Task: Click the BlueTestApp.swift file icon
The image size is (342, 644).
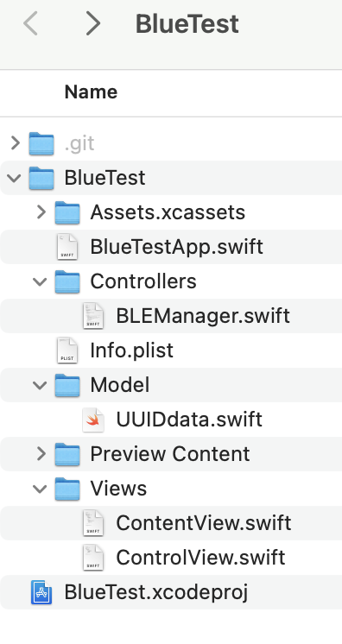Action: coord(67,247)
